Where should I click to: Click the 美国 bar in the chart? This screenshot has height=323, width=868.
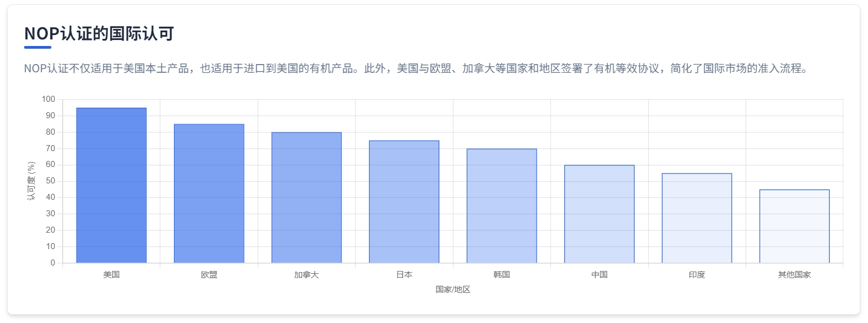(112, 186)
